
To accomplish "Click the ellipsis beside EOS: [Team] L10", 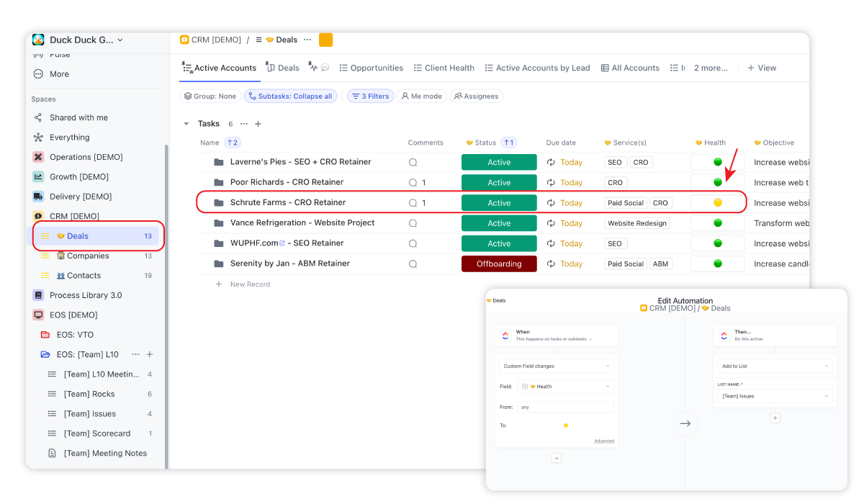I will coord(136,354).
